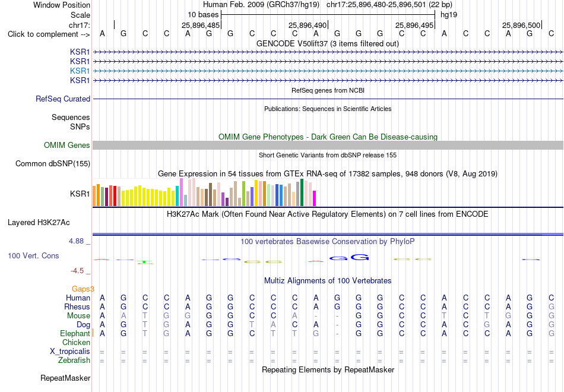Screen dimensions: 564x392
Task: Open the light blue KSR1 transcript label
Action: 80,71
